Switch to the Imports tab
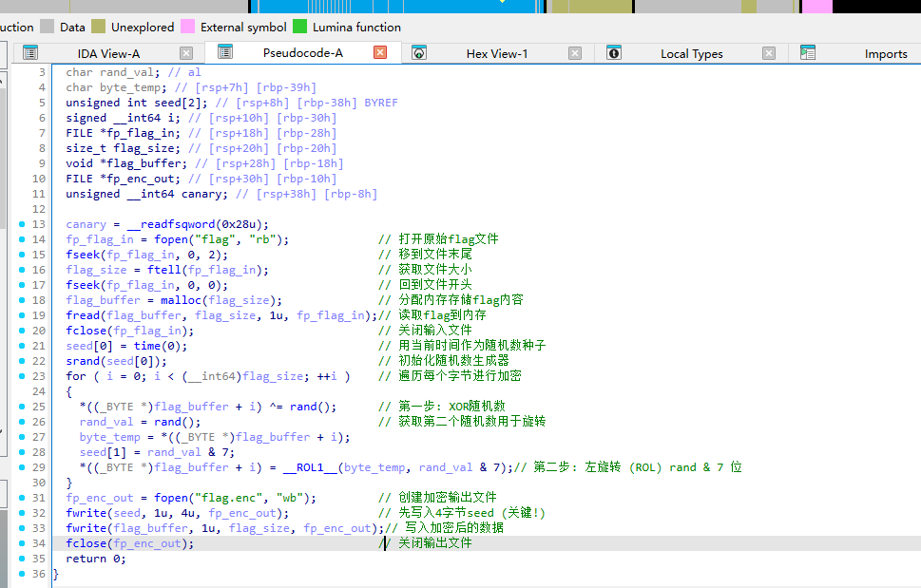Viewport: 921px width, 588px height. (885, 54)
